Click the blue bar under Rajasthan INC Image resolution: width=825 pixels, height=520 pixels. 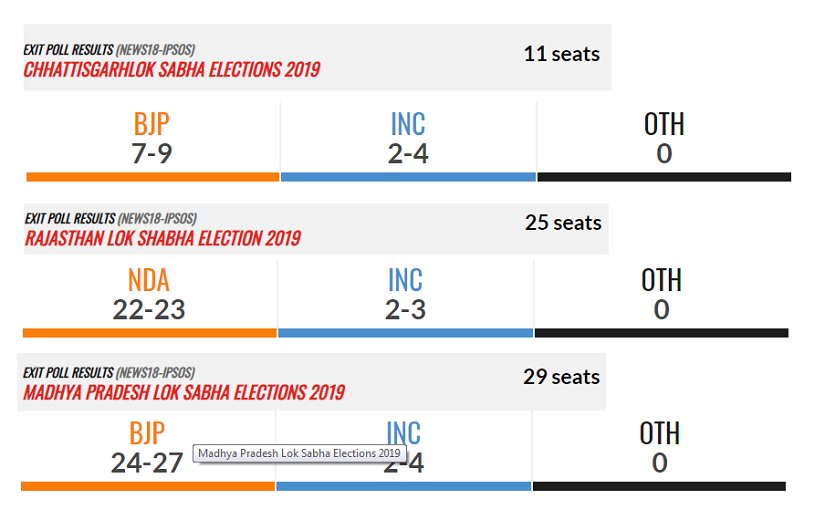point(405,333)
